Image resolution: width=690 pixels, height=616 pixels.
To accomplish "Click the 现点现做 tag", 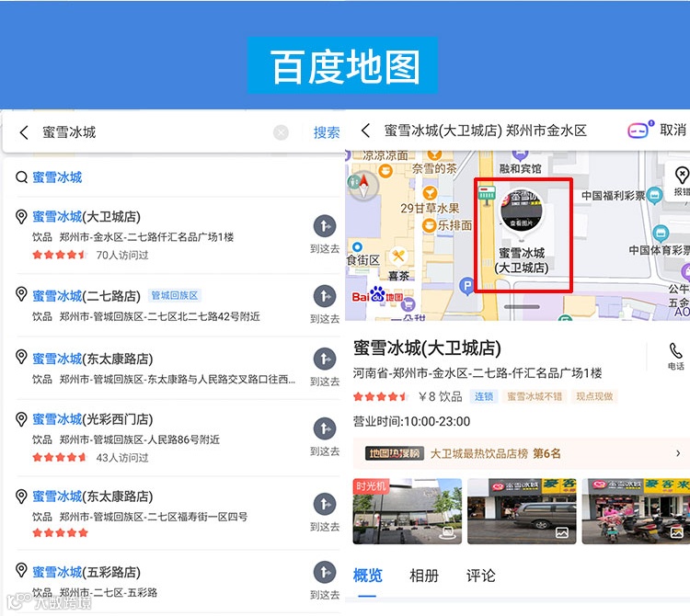I will [594, 396].
